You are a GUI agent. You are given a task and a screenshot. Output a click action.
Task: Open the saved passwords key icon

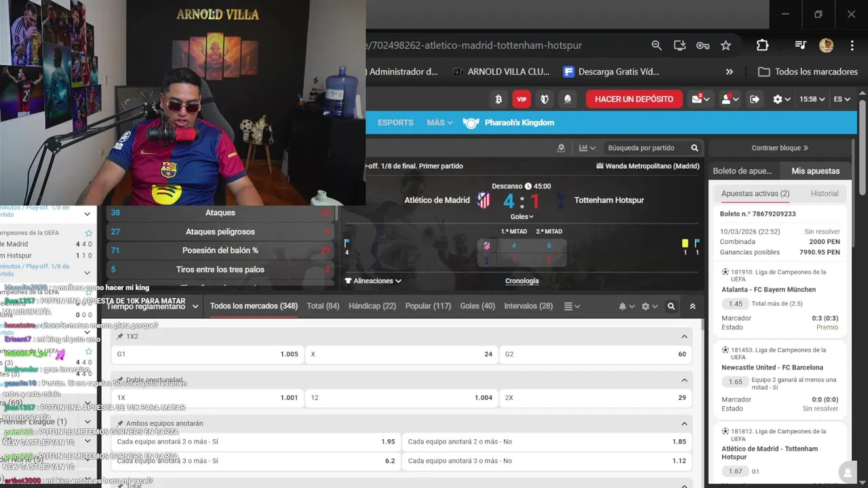coord(703,45)
